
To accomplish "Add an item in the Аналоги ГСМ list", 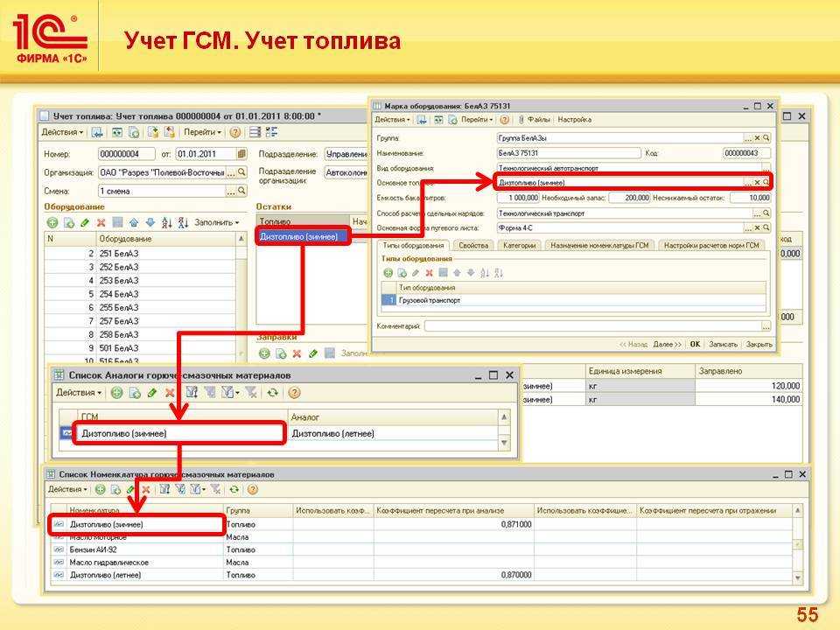I will (x=116, y=393).
